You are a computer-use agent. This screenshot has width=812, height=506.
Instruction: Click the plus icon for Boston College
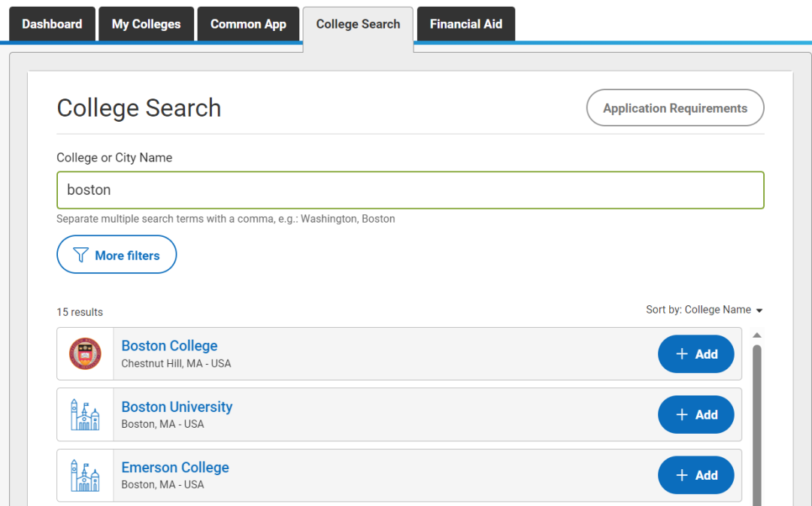682,354
